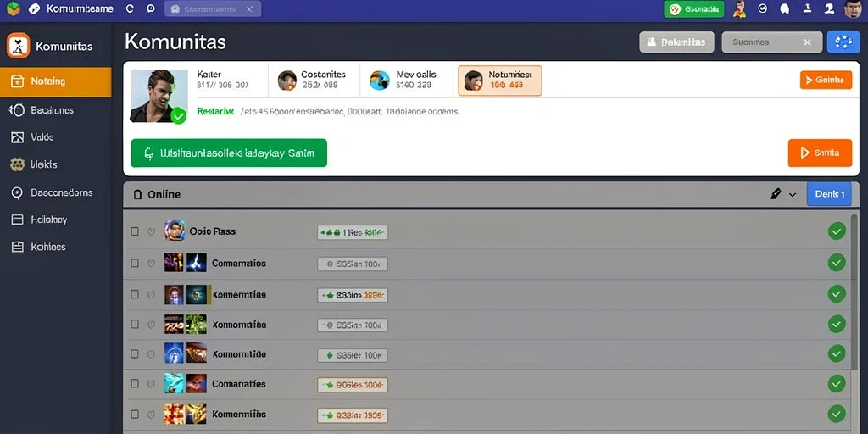This screenshot has width=868, height=434.
Task: Tick the checkbox for Ooio Rass row
Action: click(x=135, y=231)
